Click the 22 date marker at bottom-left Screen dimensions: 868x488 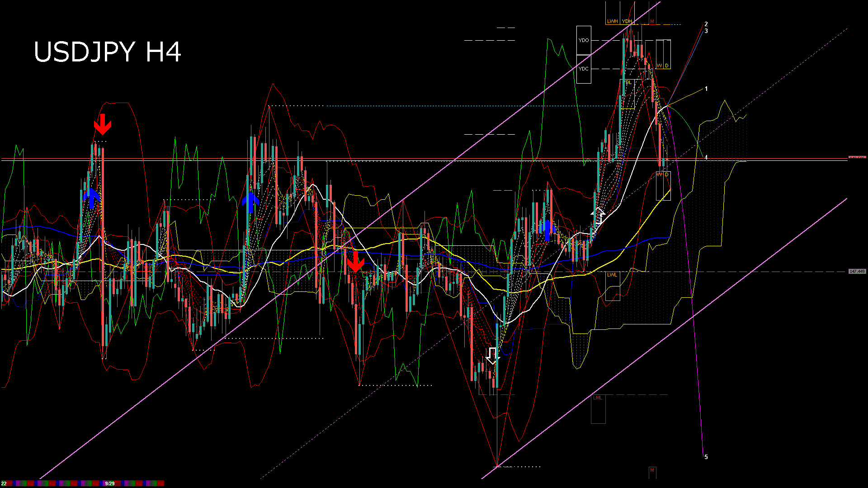[x=4, y=483]
